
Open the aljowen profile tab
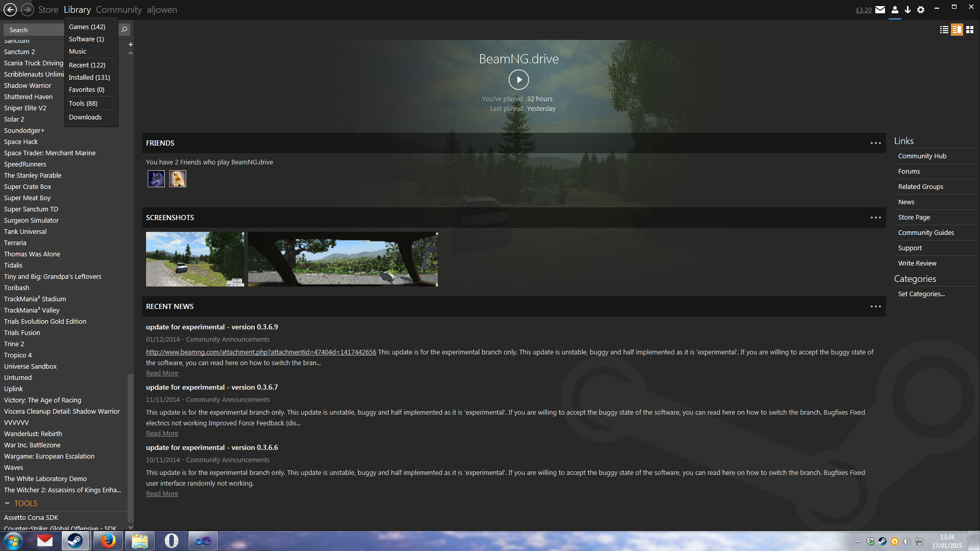pyautogui.click(x=162, y=10)
